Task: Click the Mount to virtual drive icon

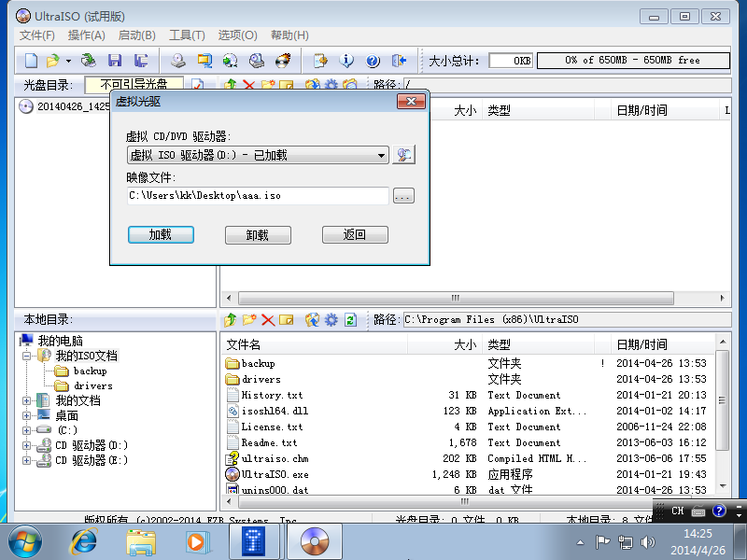Action: coord(257,61)
